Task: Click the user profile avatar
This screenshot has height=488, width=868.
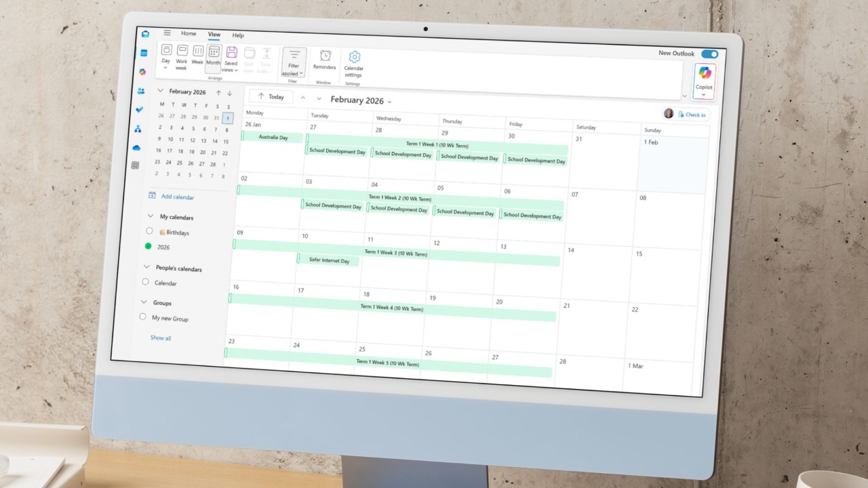Action: coord(669,113)
